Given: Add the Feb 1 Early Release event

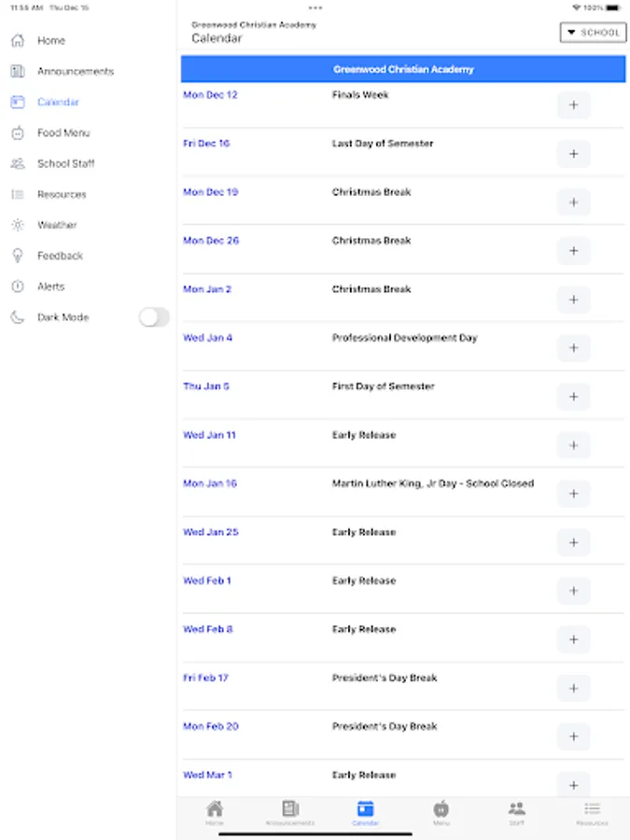Looking at the screenshot, I should (573, 591).
